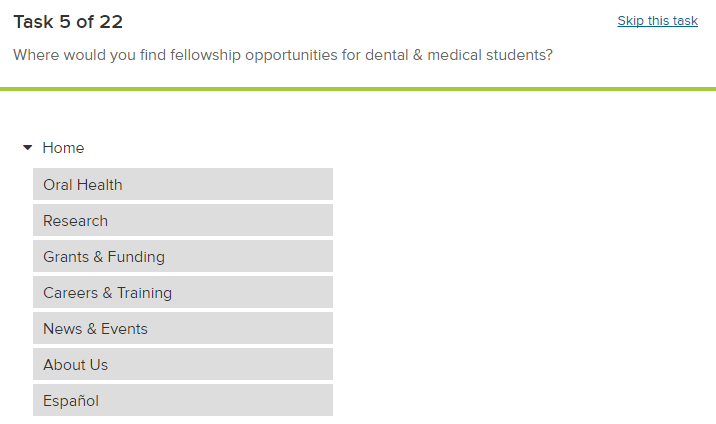The height and width of the screenshot is (424, 716).
Task: Tap the oral health row under Home
Action: (x=182, y=185)
